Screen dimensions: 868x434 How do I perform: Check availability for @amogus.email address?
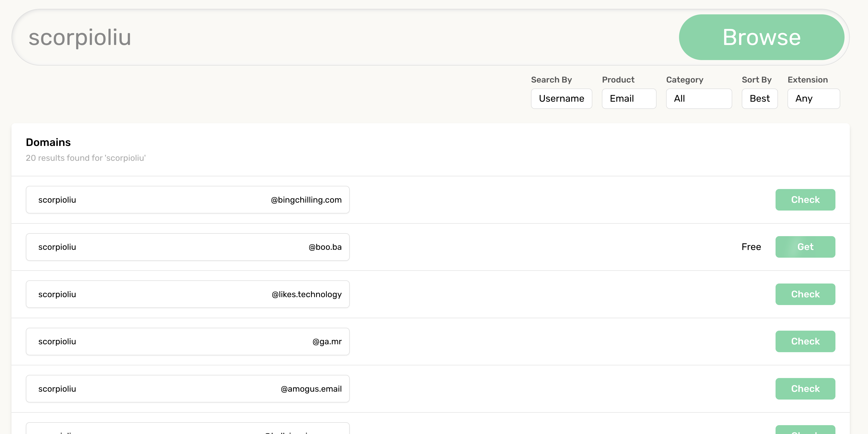[x=805, y=389]
